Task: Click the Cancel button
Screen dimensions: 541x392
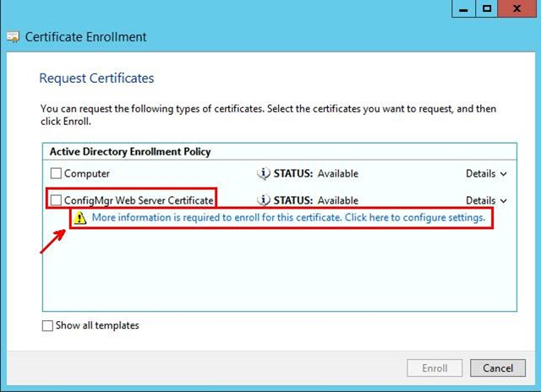Action: 498,367
